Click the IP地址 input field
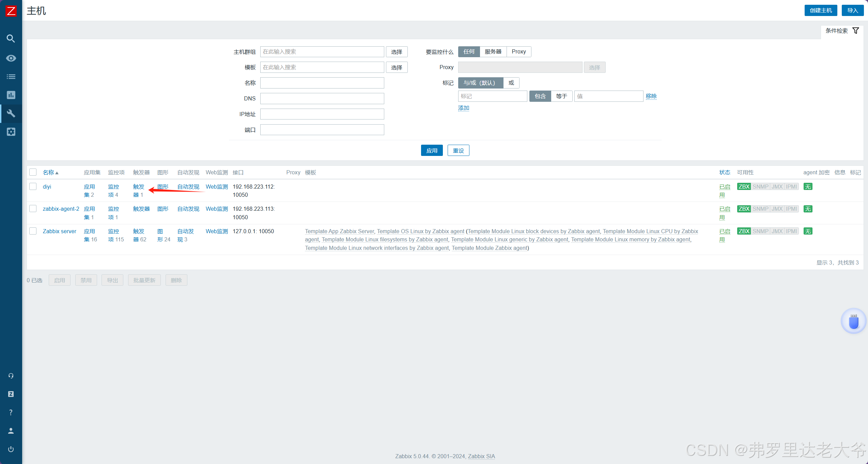Viewport: 868px width, 464px height. pyautogui.click(x=322, y=114)
